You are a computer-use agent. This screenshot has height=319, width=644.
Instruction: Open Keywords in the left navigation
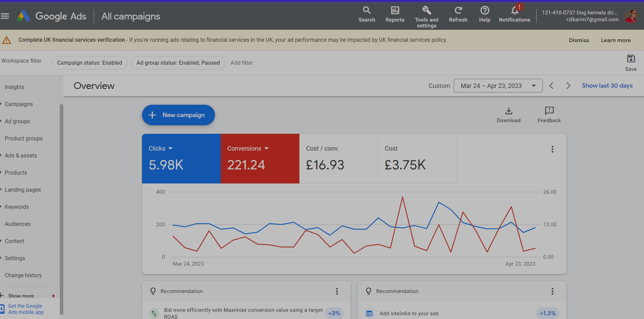point(17,207)
